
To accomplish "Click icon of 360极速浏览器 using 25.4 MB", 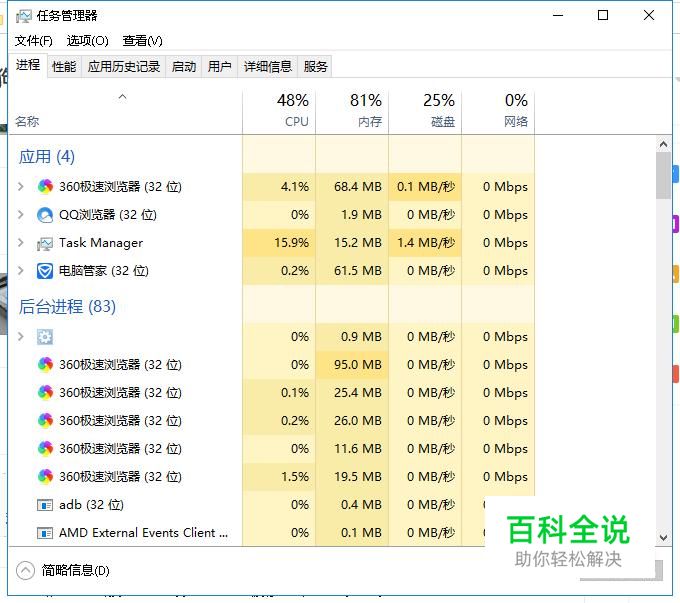I will [x=45, y=393].
